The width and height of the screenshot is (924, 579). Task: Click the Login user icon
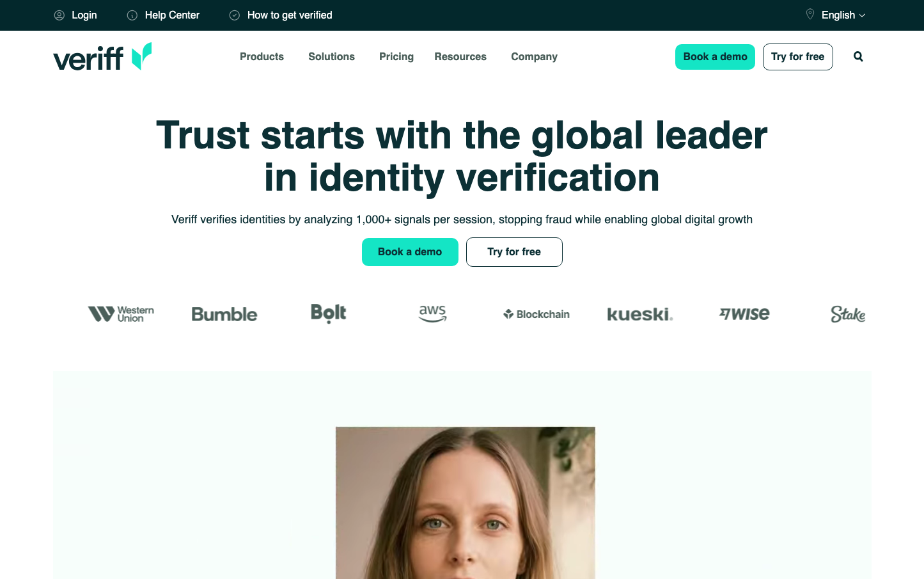click(x=59, y=15)
